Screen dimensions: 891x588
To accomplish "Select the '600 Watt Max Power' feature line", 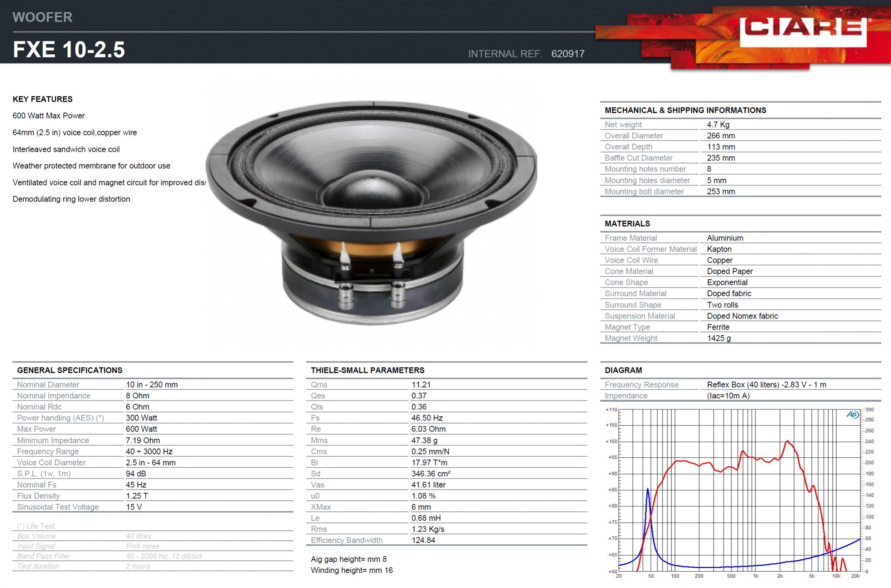I will point(49,116).
